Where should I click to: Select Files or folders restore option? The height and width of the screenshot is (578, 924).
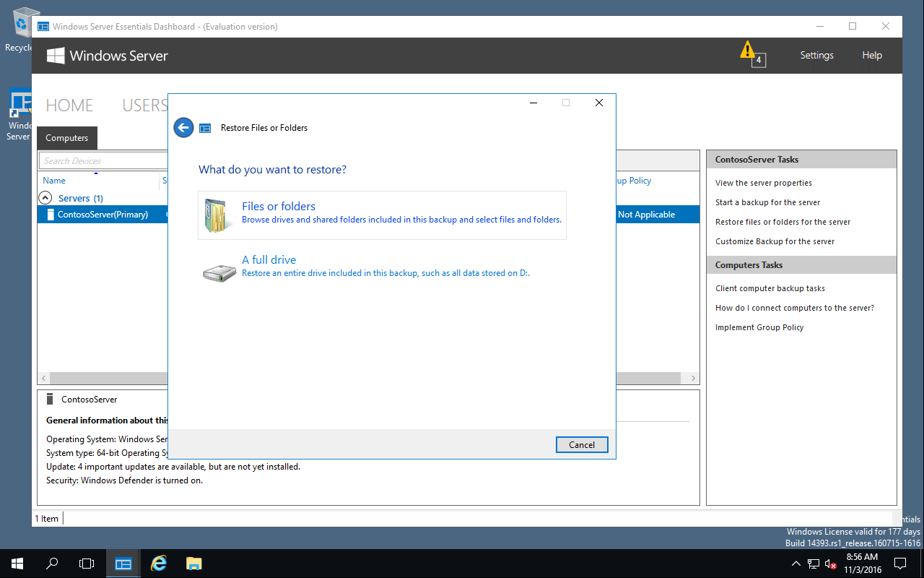click(x=382, y=215)
